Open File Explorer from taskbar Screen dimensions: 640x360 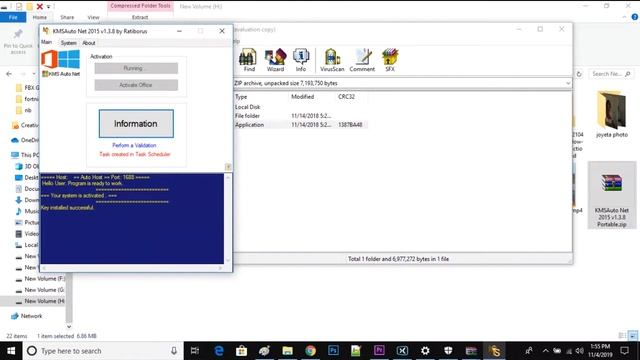(x=287, y=351)
